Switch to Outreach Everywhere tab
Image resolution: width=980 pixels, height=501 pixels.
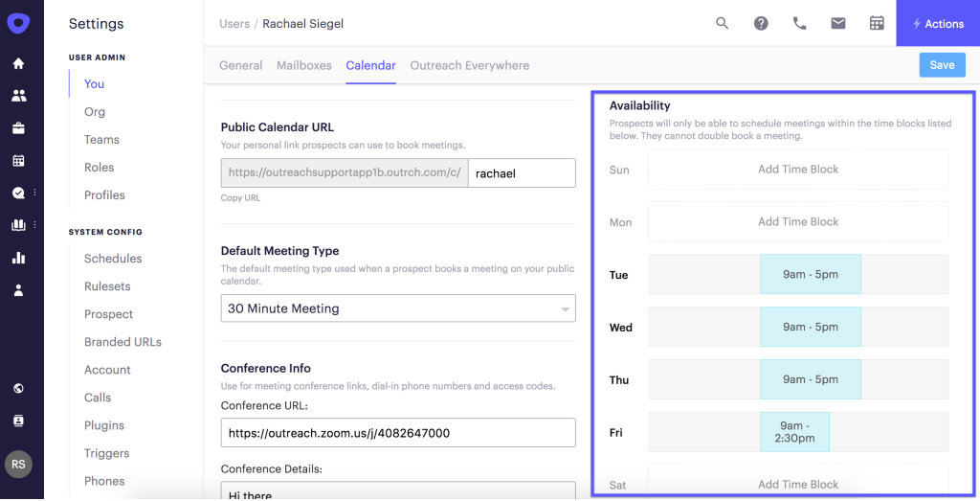[x=469, y=66]
